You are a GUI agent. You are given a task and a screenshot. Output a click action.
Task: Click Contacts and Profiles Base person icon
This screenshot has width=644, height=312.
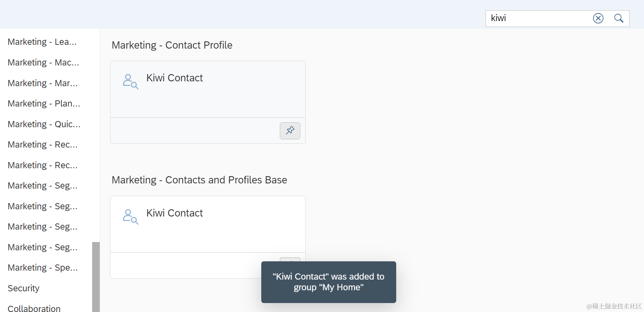(130, 217)
